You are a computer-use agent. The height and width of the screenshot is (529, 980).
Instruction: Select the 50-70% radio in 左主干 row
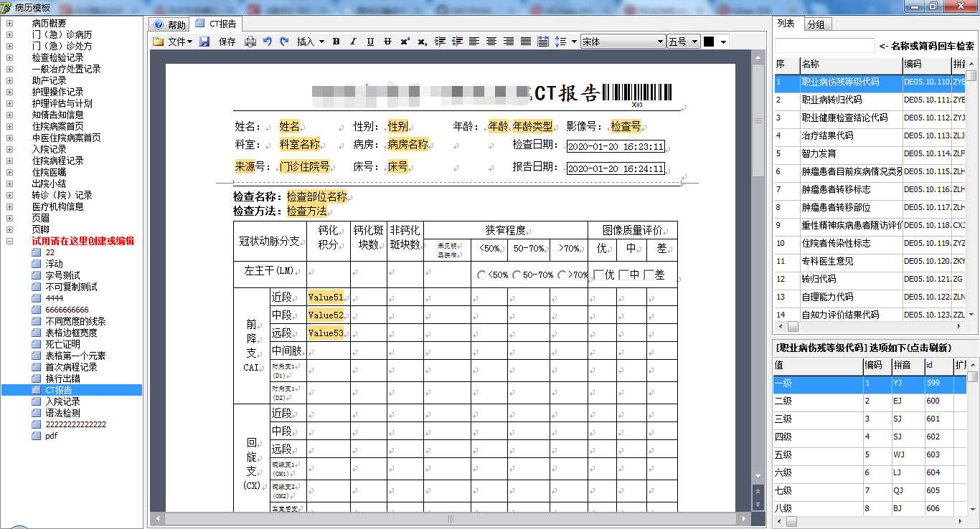[517, 275]
